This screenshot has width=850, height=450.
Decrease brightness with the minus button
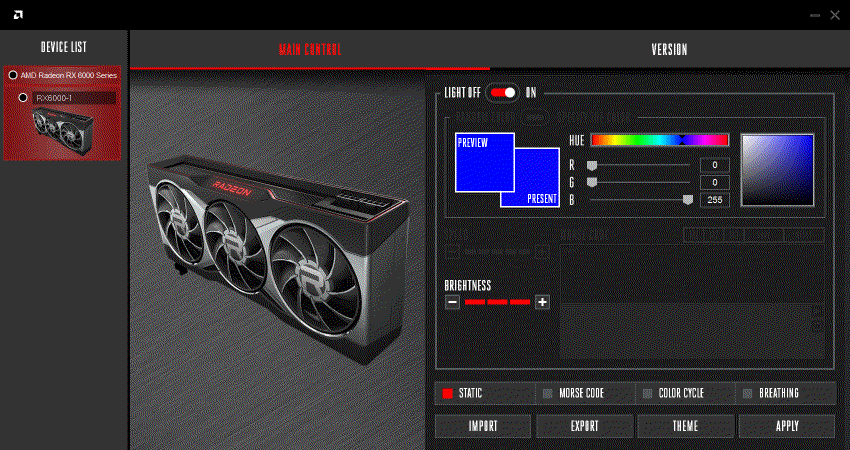click(453, 302)
